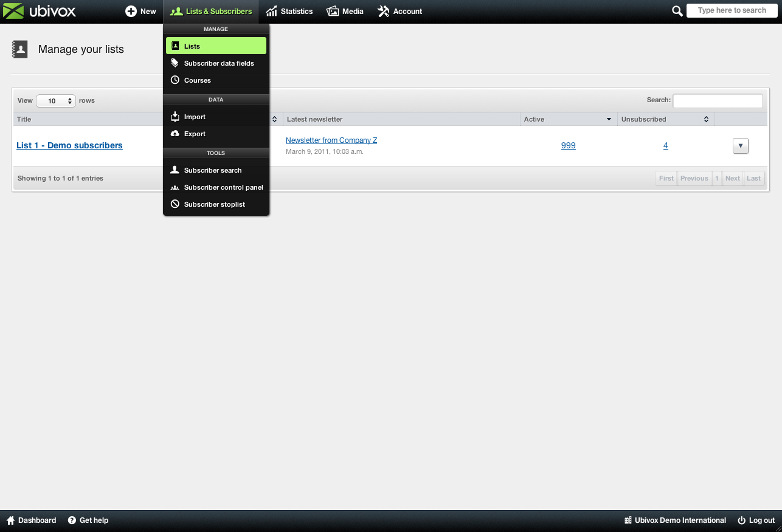The height and width of the screenshot is (532, 782).
Task: Open Newsletter from Company Z link
Action: [x=331, y=140]
